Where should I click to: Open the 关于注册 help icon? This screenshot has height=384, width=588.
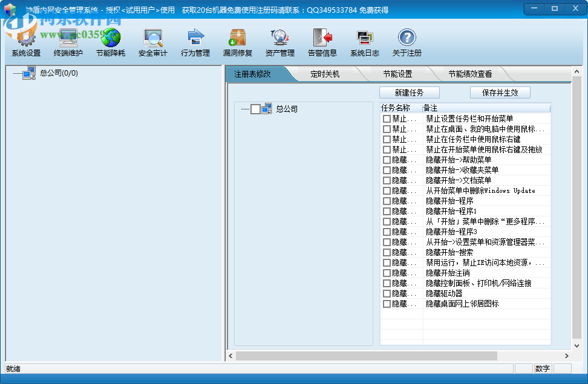407,38
